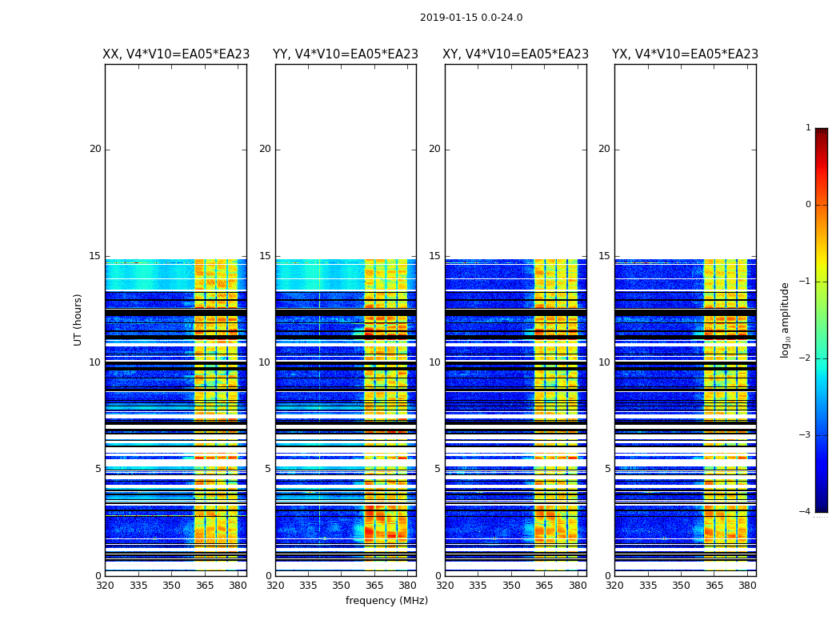Click the "UT (hours)" y-axis label
Image resolution: width=840 pixels, height=640 pixels.
click(78, 319)
